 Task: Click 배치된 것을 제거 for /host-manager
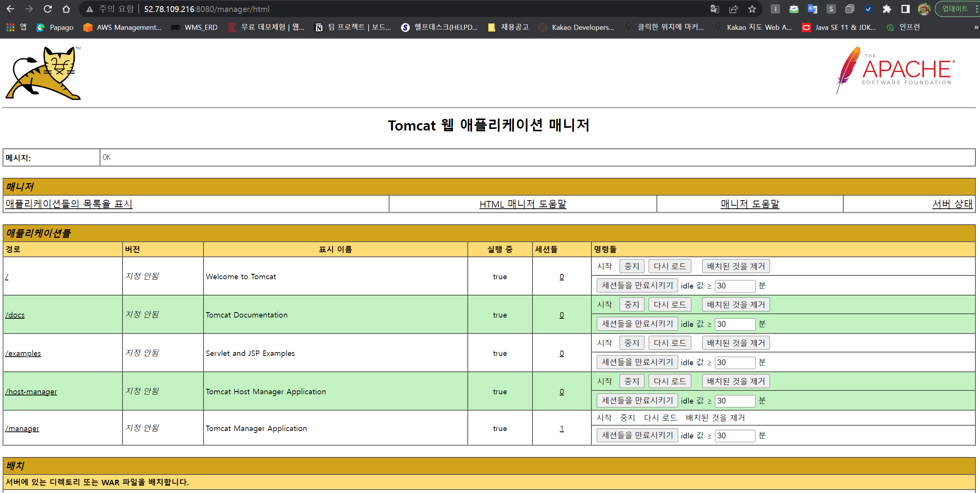[735, 381]
